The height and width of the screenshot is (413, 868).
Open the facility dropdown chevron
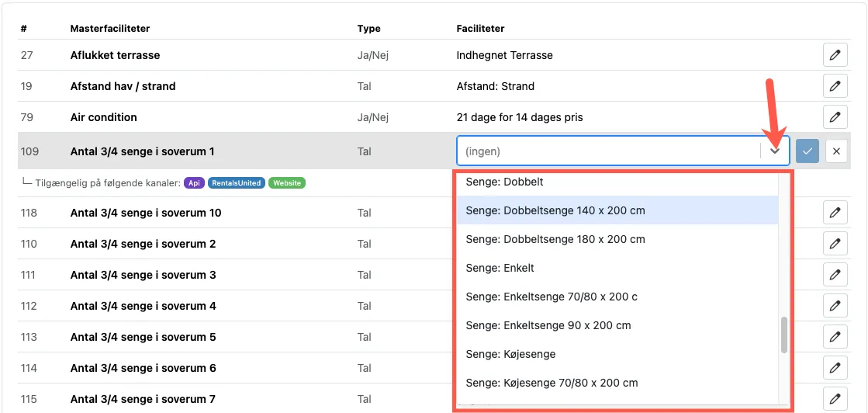point(776,151)
